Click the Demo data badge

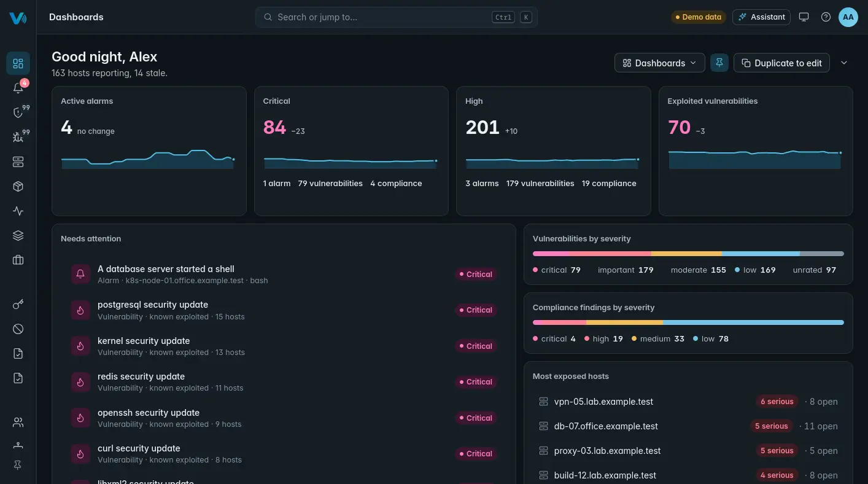[699, 17]
